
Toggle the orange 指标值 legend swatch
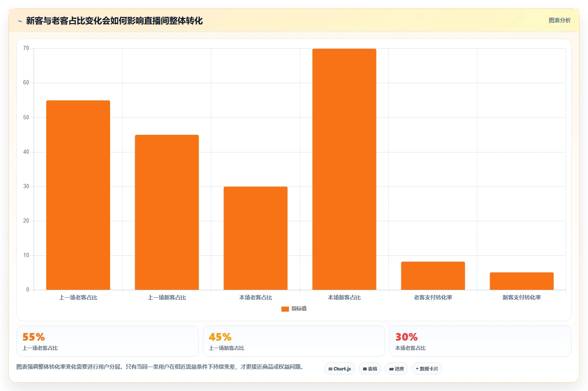(285, 309)
